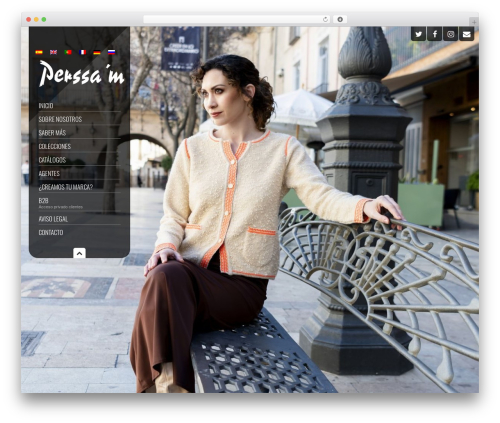Go to the Inicio menu item
Viewport: 500px width, 423px height.
point(46,106)
